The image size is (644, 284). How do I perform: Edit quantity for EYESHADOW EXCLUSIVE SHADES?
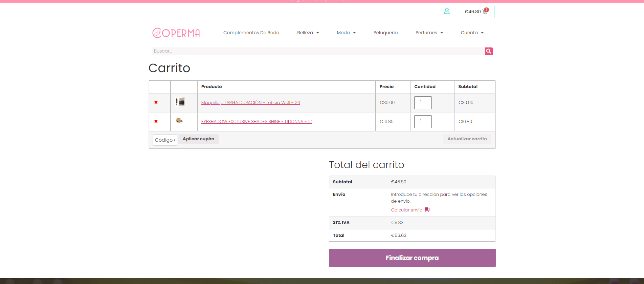pyautogui.click(x=423, y=122)
